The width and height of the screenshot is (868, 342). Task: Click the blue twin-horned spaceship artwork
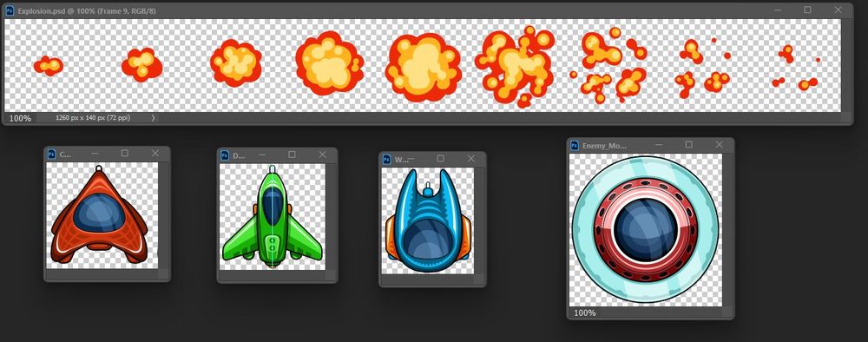point(428,220)
